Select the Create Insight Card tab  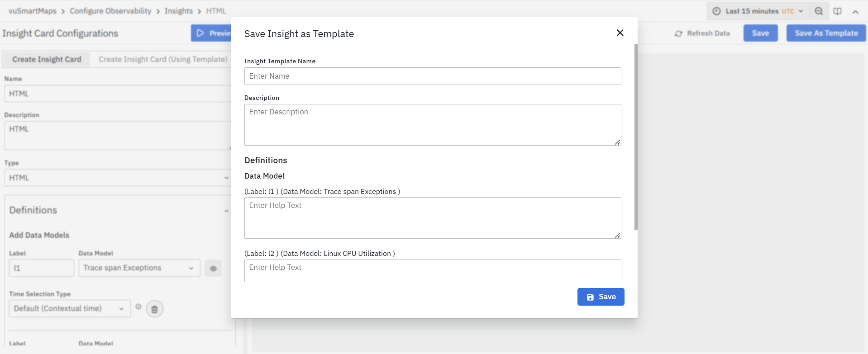point(47,59)
